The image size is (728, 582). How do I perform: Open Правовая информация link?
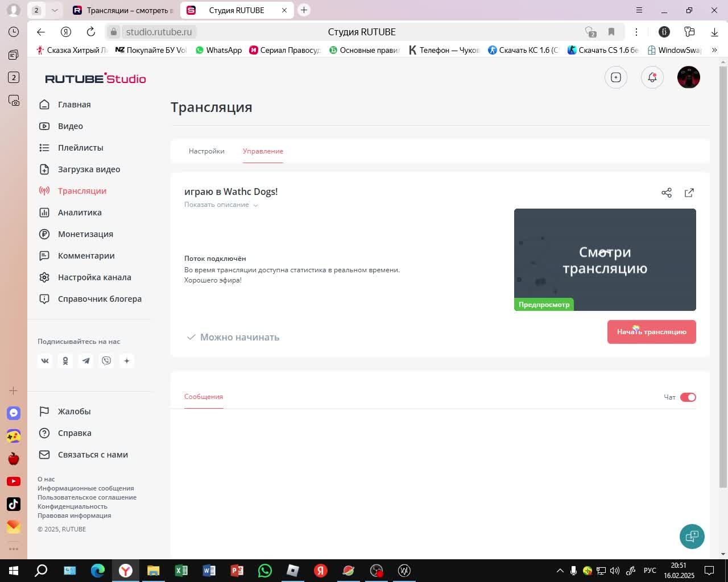pos(75,516)
